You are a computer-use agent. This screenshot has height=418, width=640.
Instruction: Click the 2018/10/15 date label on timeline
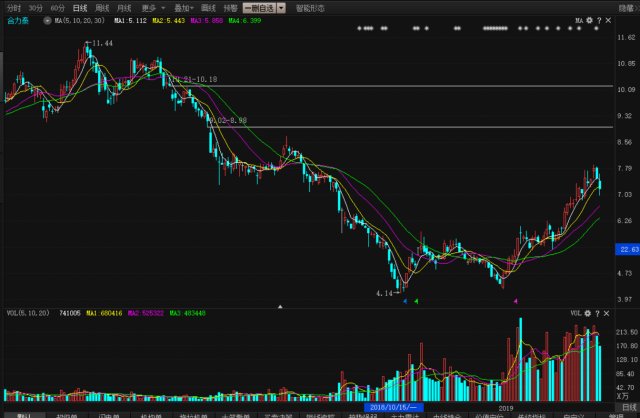(x=397, y=408)
